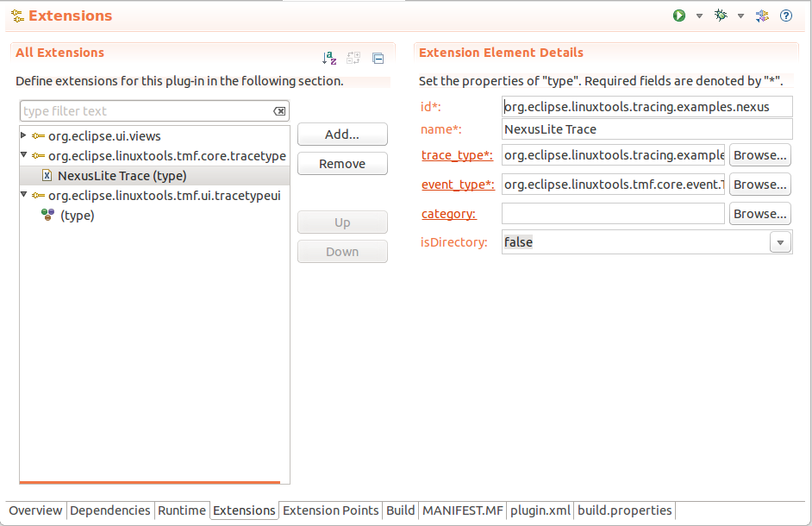Select the NexusLite Trace (type) tree item
This screenshot has height=526, width=812.
(x=122, y=176)
